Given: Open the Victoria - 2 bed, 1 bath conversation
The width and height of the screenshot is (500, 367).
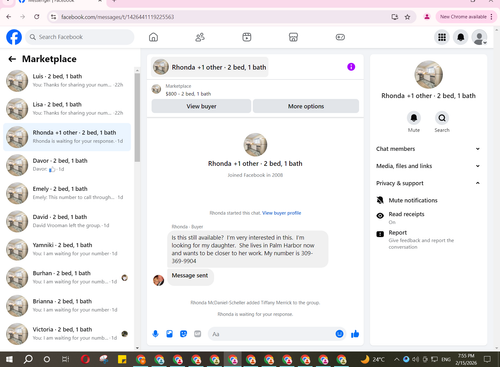Looking at the screenshot, I should coord(67,334).
